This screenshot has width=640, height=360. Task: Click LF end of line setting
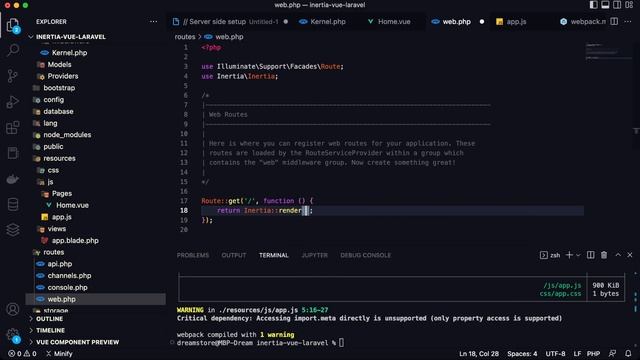pos(577,353)
